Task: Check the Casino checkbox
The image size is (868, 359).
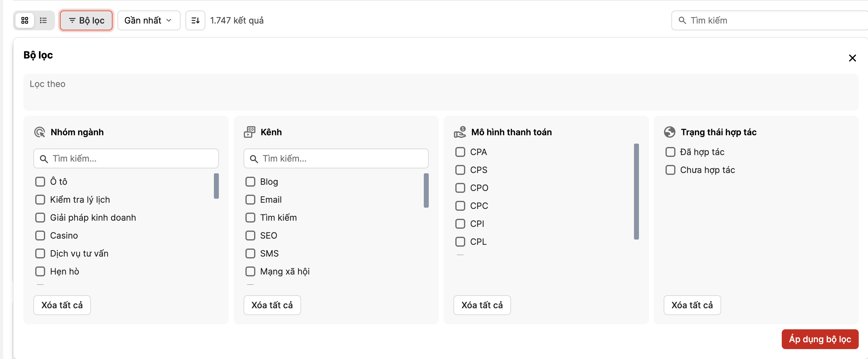Action: pos(40,236)
